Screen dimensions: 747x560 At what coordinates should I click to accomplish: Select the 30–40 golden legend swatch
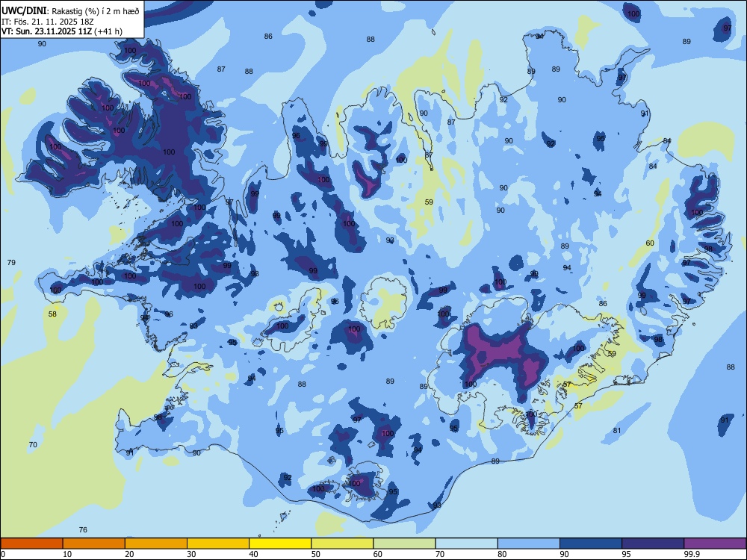coord(218,544)
